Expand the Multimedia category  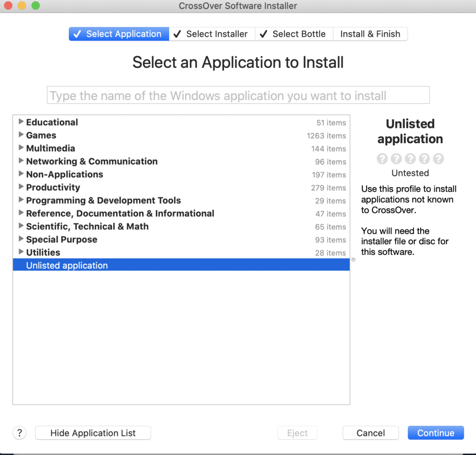coord(20,148)
